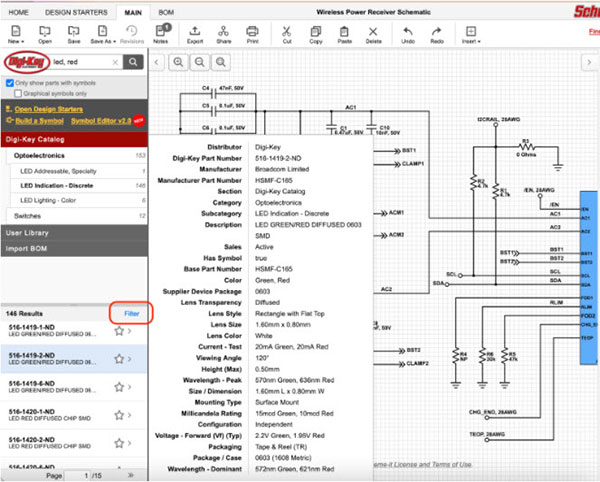This screenshot has height=482, width=600.
Task: Open the New dropdown menu
Action: coord(16,36)
